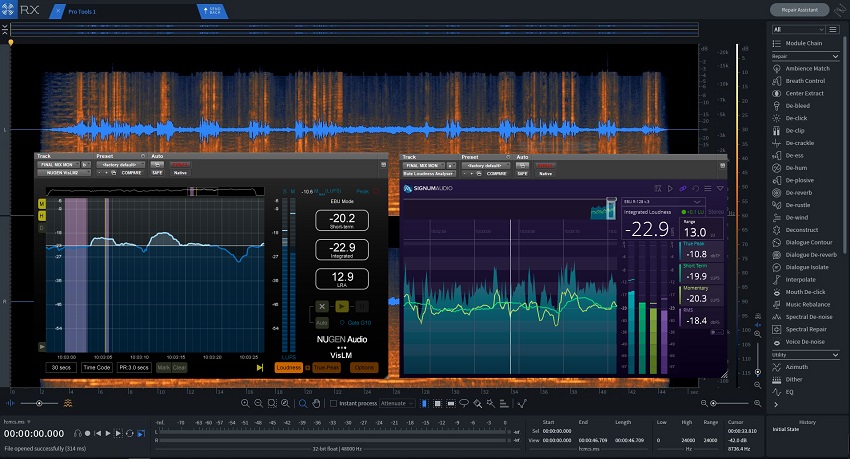Click the Play button in transport
The image size is (850, 459).
tap(108, 434)
